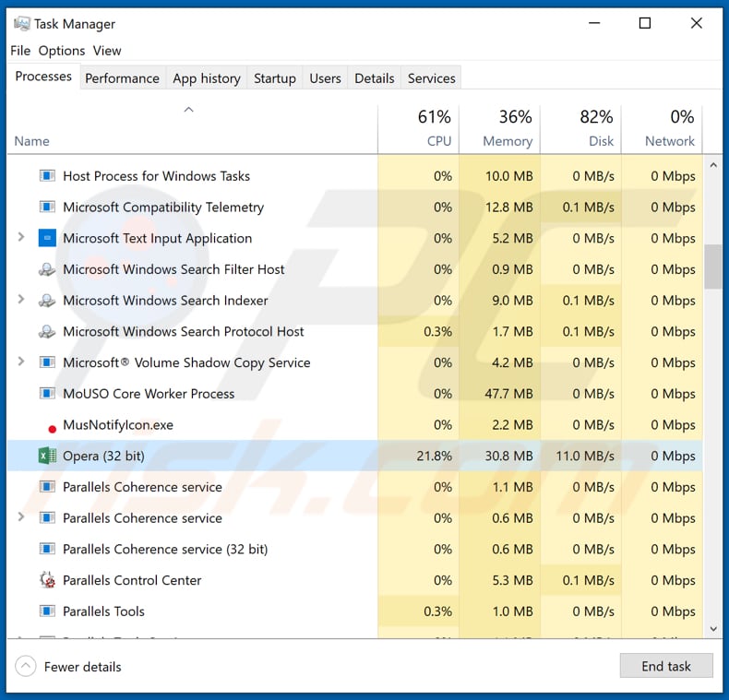729x700 pixels.
Task: Click the scrollbar up arrow
Action: (x=713, y=165)
